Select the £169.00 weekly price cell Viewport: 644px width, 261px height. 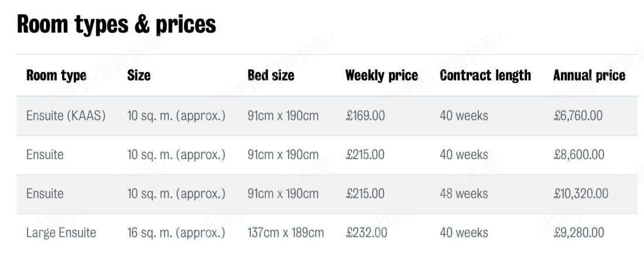pos(365,116)
